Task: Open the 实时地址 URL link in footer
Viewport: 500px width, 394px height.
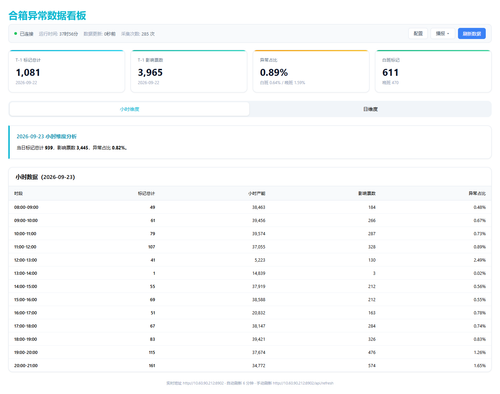Action: coord(203,383)
